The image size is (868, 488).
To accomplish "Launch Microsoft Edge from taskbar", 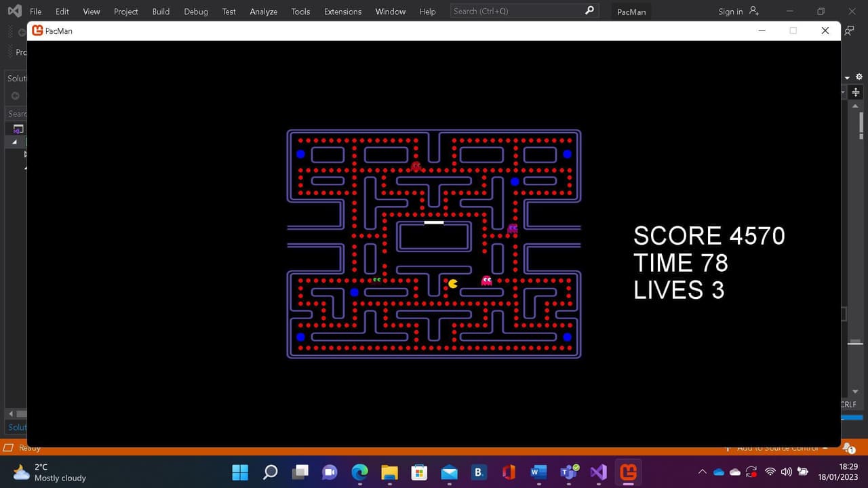I will point(359,472).
